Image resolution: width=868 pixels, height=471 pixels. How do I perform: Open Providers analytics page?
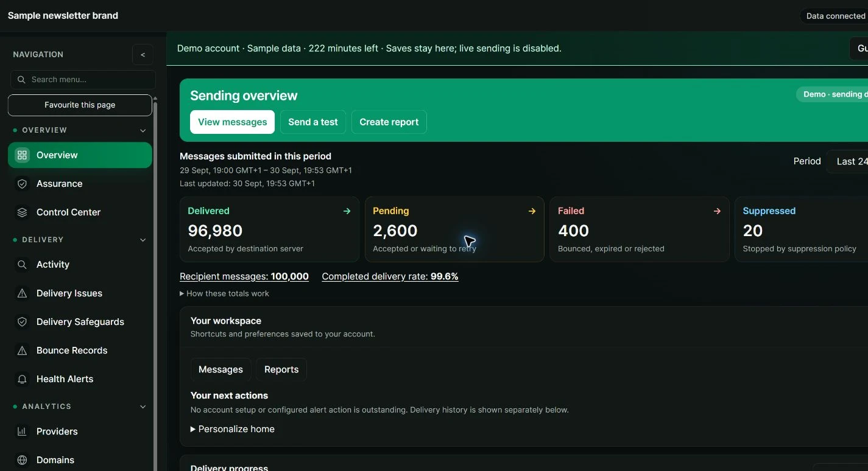pyautogui.click(x=80, y=431)
